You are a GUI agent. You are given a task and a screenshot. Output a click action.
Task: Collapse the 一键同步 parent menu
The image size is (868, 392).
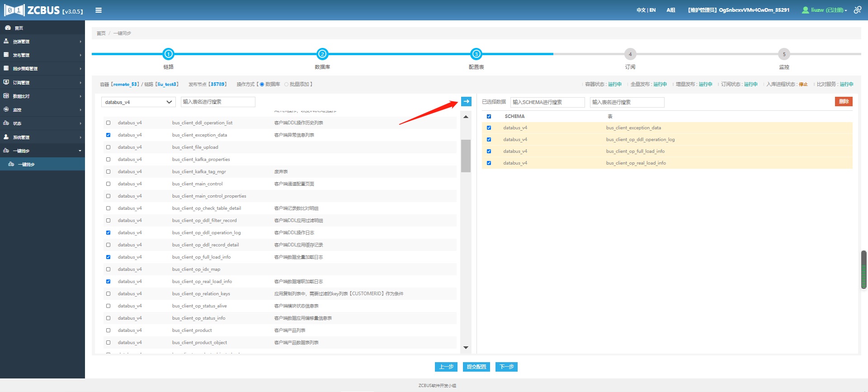coord(42,151)
